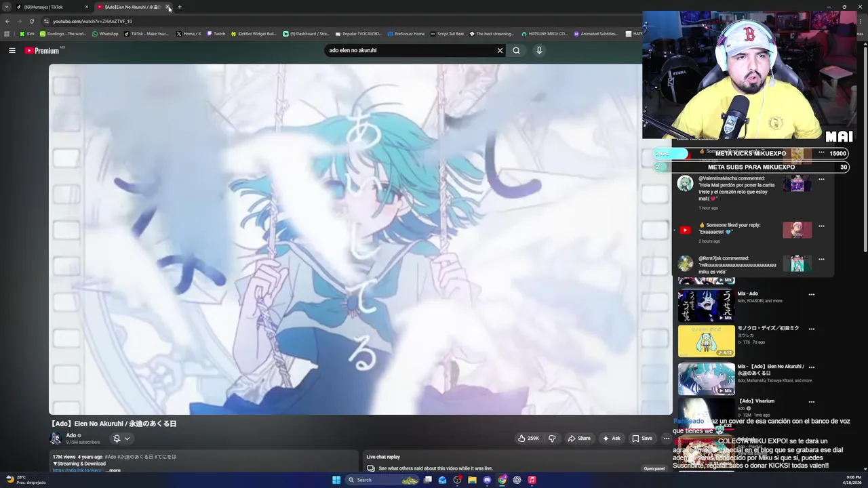Dislike the Ado video

552,439
